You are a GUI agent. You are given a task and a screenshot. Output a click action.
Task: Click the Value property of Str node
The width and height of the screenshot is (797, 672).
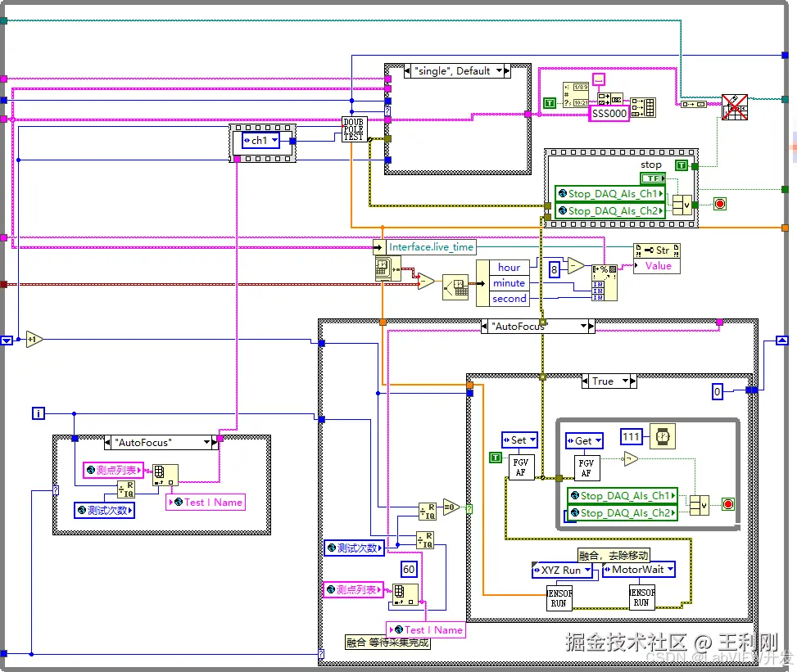pos(657,266)
